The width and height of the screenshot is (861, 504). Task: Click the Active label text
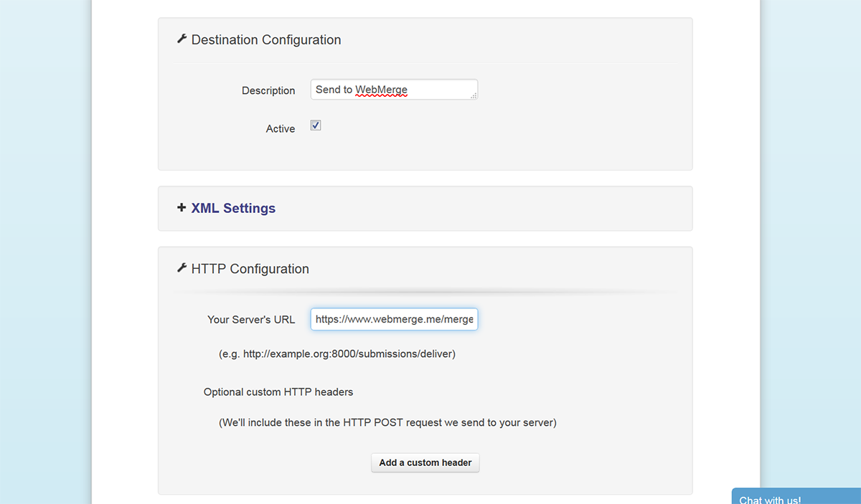[x=281, y=129]
